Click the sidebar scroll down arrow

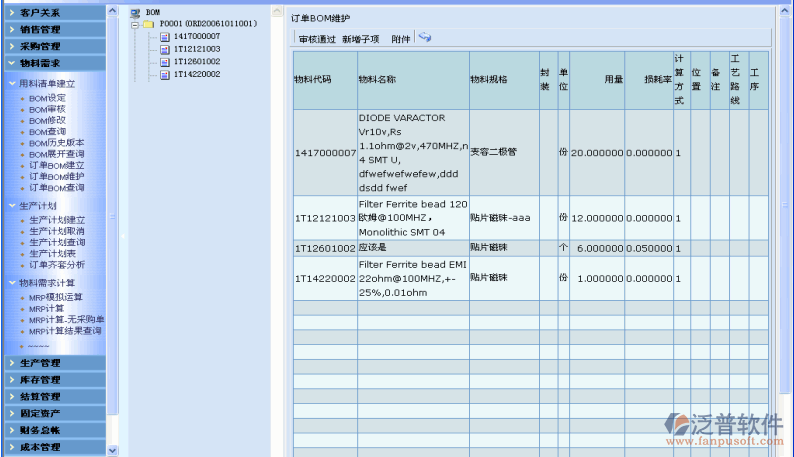113,449
